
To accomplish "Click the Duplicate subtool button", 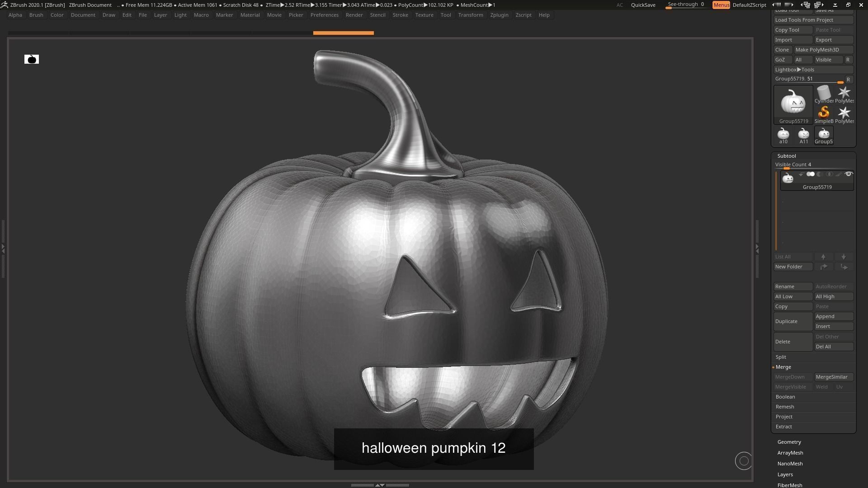I will 793,321.
